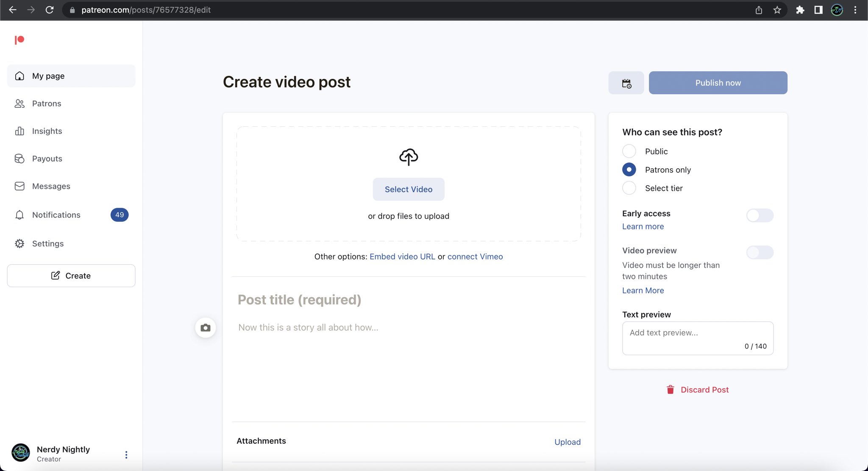Bookmark this page with star icon
The width and height of the screenshot is (868, 471).
[777, 10]
